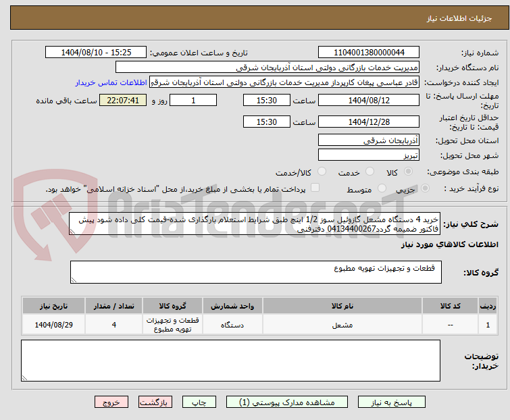Click the response deadline date field 1404/08/12
Image resolution: width=510 pixels, height=420 pixels.
368,100
